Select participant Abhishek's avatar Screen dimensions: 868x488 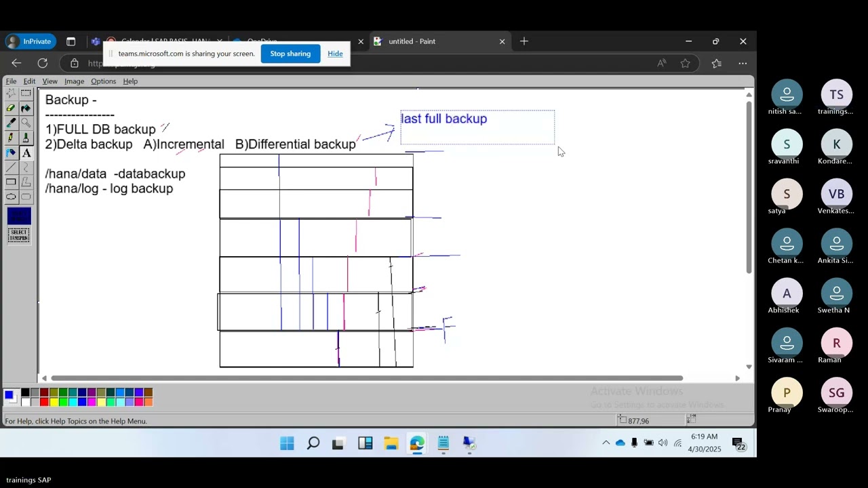[787, 293]
